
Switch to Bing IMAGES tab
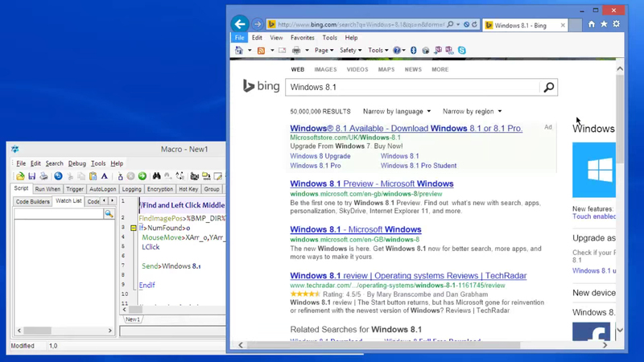(x=325, y=69)
